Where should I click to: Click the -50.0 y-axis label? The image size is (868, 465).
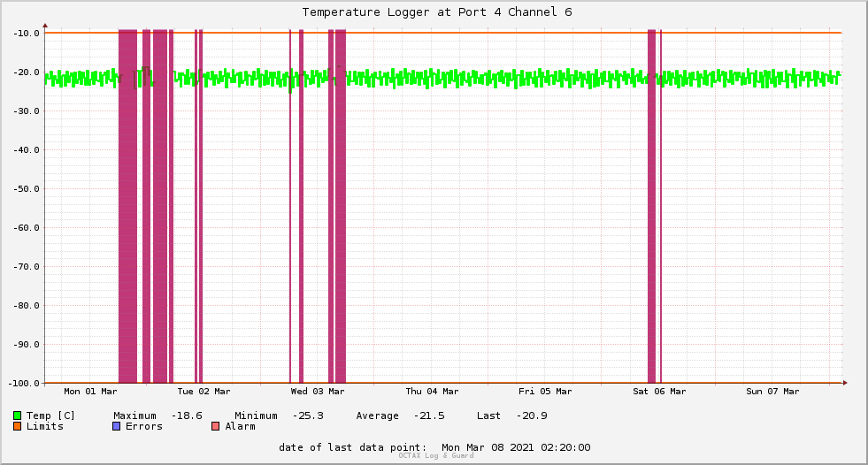[x=26, y=189]
